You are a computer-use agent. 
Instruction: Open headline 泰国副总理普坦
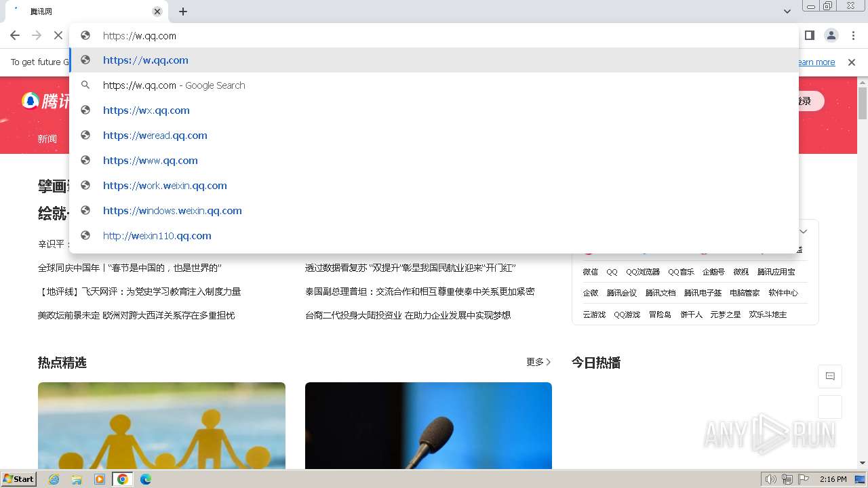click(x=420, y=291)
